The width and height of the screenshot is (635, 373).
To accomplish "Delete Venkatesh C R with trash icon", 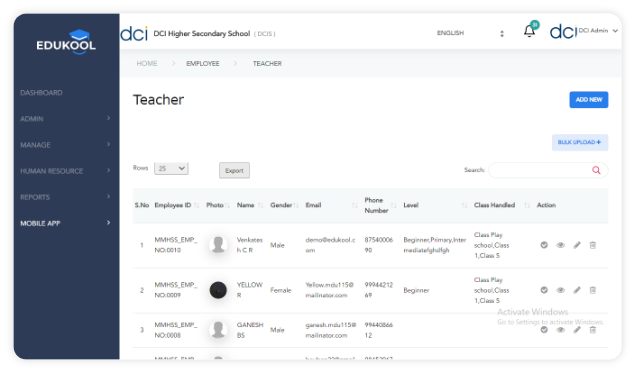I will 592,245.
